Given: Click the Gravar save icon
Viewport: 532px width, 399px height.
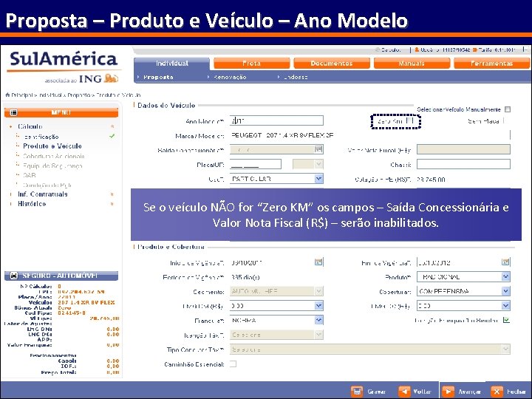Looking at the screenshot, I should tap(357, 391).
